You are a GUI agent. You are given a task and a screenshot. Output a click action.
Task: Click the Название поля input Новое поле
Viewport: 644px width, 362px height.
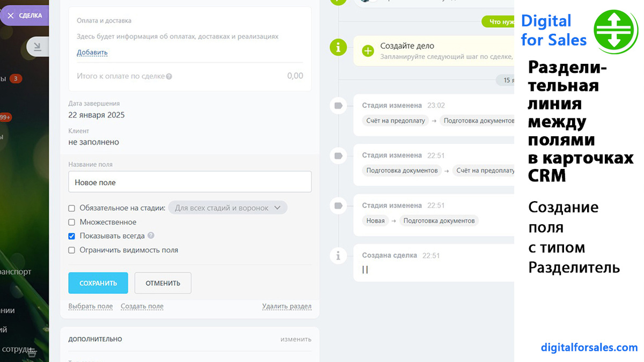190,182
